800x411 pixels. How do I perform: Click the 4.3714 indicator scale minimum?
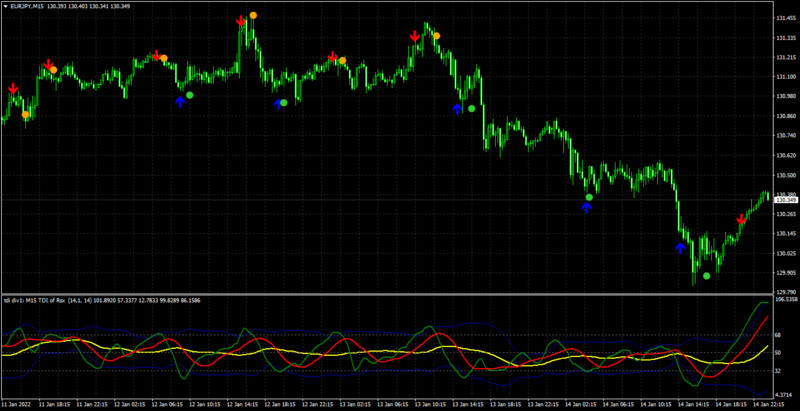coord(786,393)
